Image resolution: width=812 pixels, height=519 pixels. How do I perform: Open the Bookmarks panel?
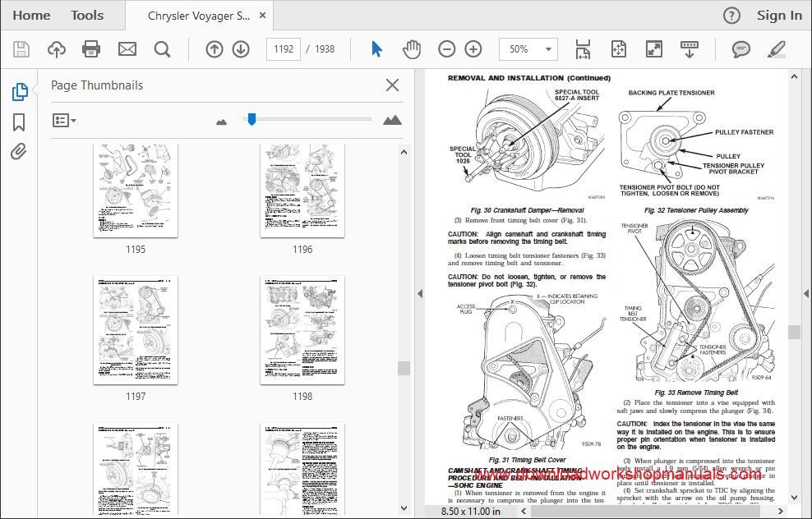(x=19, y=122)
